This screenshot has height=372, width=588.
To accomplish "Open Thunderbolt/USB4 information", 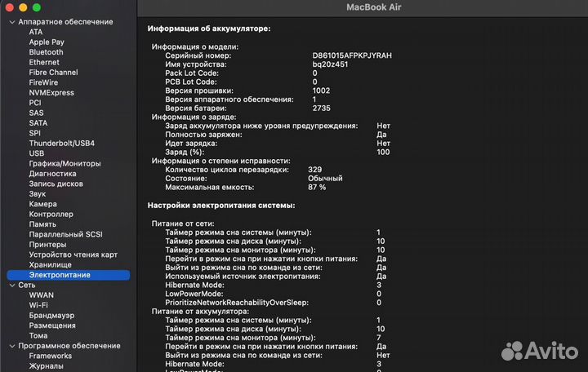I will [61, 144].
